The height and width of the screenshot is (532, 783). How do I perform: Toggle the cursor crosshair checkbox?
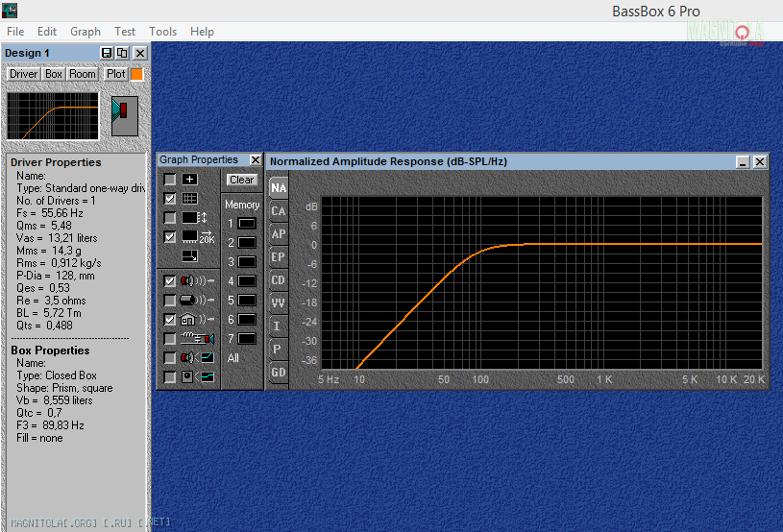(x=170, y=180)
